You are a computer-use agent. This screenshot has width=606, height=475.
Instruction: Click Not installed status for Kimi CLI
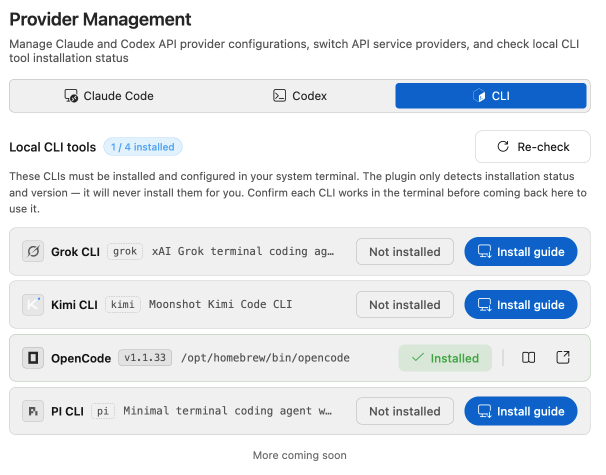pos(405,305)
